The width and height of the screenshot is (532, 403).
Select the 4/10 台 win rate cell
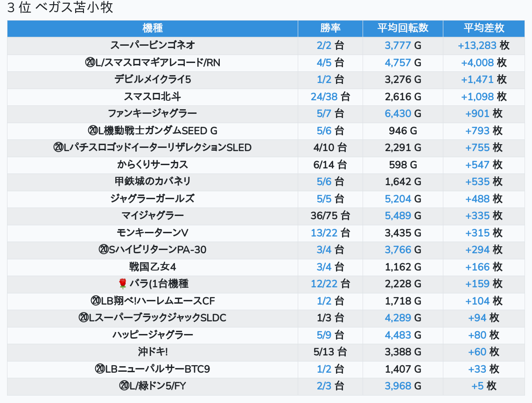tap(330, 147)
